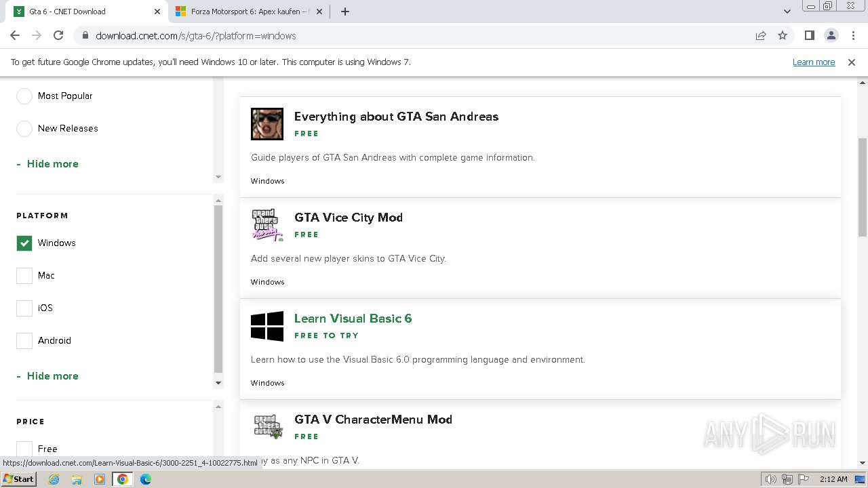Open the Windows Start menu
The image size is (868, 488).
point(18,479)
